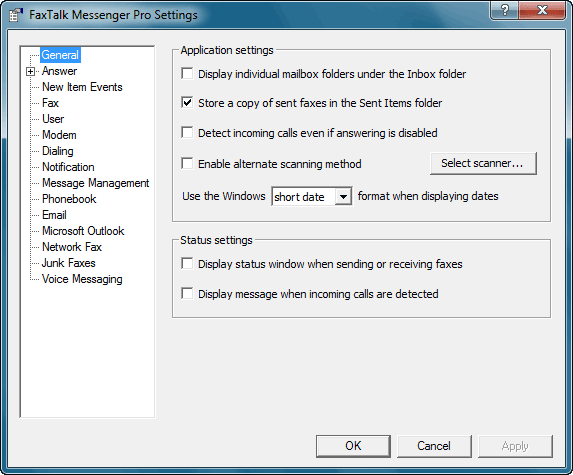Close the FaxTalk Messenger Pro Settings dialog
573x475 pixels.
tap(542, 10)
